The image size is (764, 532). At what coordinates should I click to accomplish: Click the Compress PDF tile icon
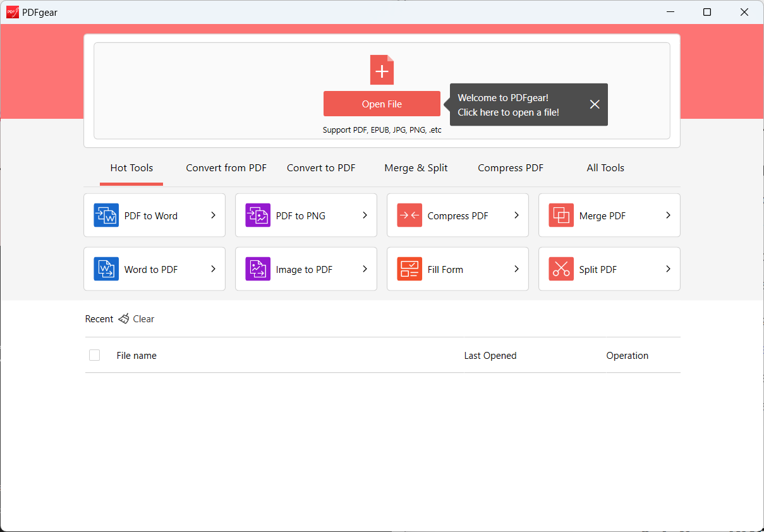click(409, 215)
